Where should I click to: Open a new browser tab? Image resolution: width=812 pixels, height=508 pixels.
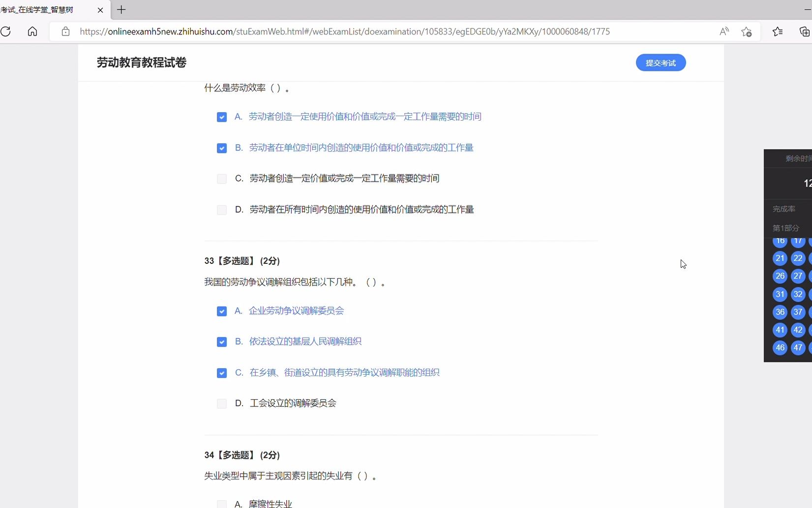(121, 9)
